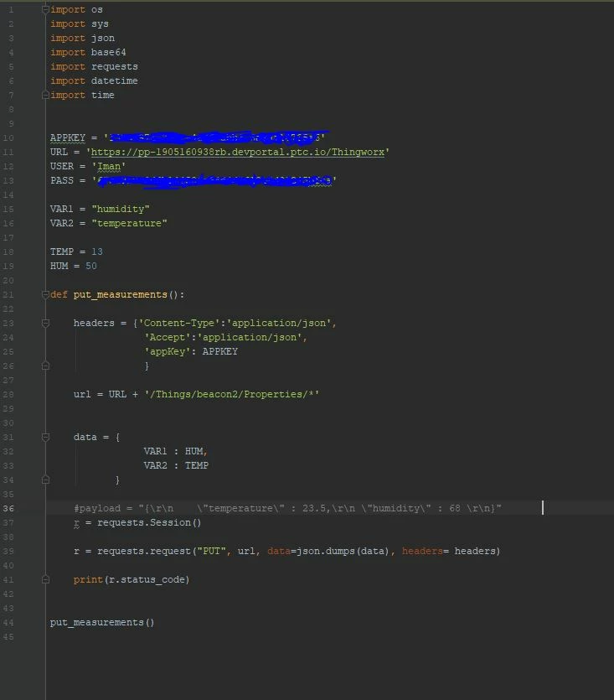The image size is (614, 700).
Task: Click the "humidity" string on line 15
Action: point(121,209)
